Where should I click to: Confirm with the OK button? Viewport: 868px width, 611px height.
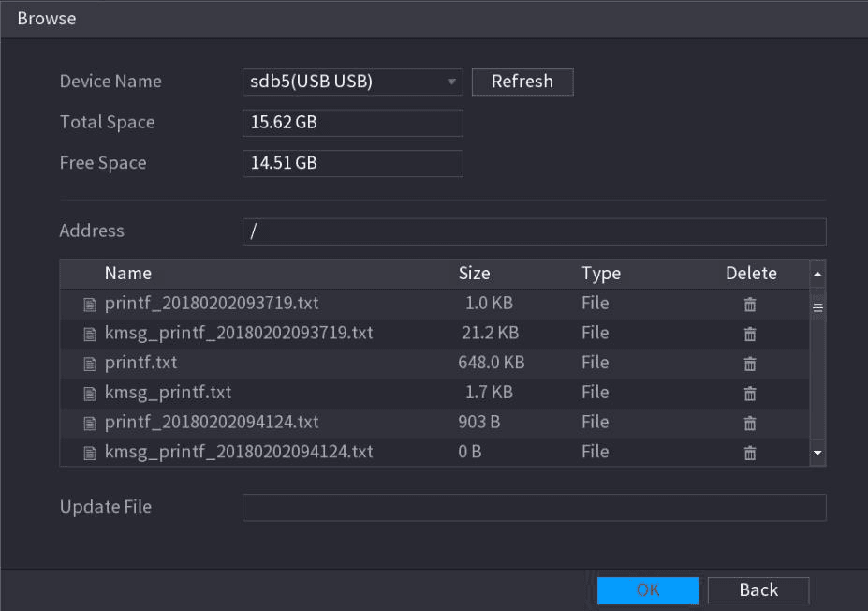tap(648, 590)
